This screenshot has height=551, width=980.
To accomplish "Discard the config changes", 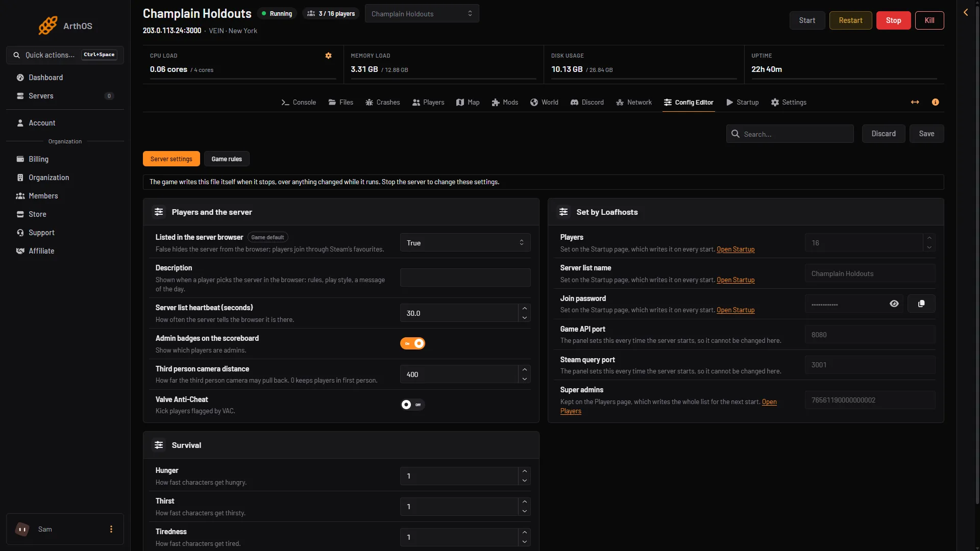I will pos(883,134).
